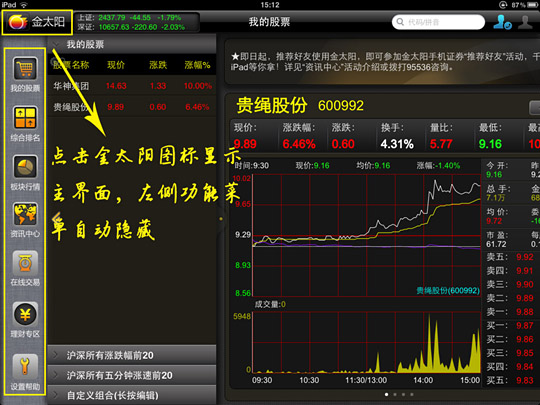
Task: Open 板块行情 pie chart icon
Action: tap(25, 167)
